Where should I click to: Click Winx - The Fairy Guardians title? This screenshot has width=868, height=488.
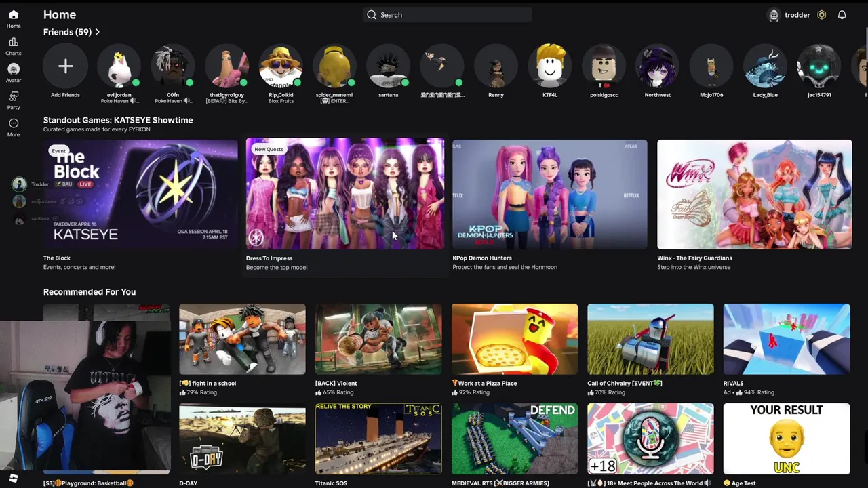[x=694, y=258]
